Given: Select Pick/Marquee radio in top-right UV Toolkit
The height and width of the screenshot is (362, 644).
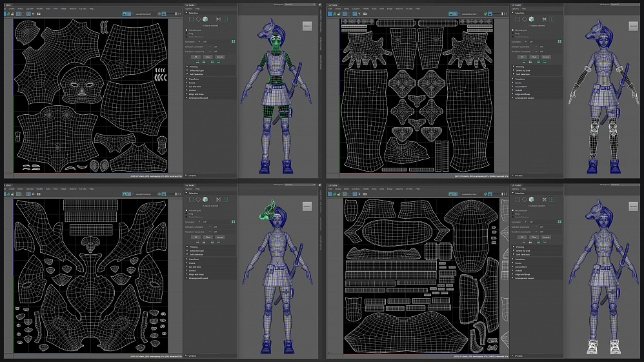Looking at the screenshot, I should pyautogui.click(x=513, y=30).
